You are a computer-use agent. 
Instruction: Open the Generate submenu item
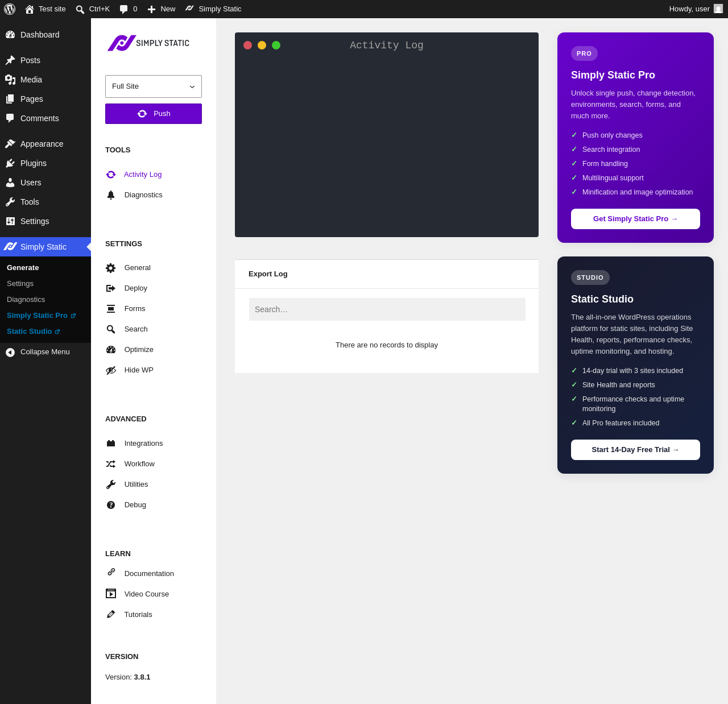pyautogui.click(x=23, y=268)
